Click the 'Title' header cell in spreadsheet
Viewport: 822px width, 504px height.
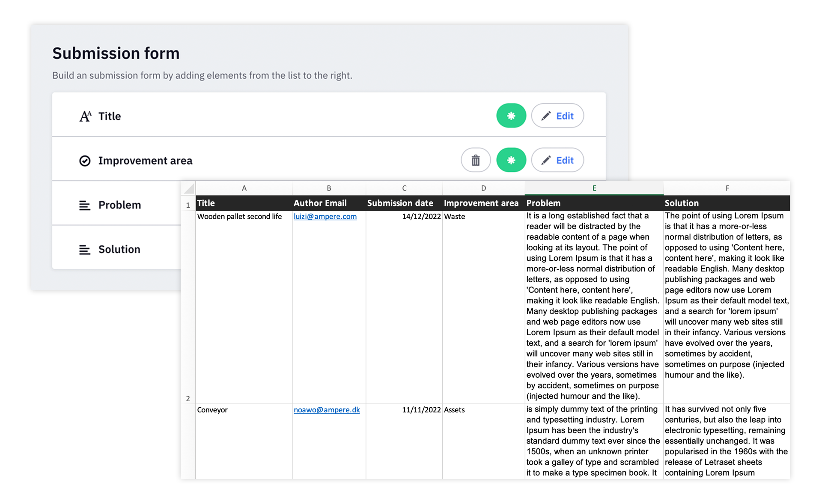[x=244, y=203]
